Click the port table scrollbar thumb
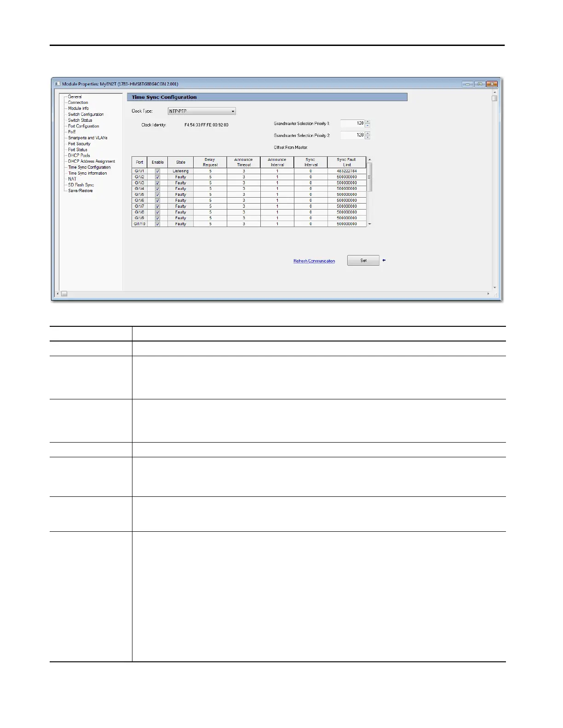Screen dimensions: 563x728 click(370, 177)
